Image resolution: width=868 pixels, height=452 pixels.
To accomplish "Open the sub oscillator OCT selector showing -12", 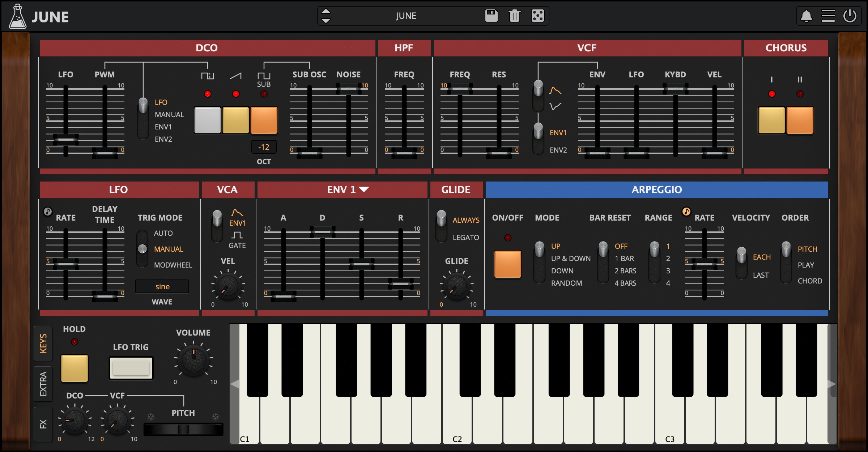I will click(x=264, y=147).
